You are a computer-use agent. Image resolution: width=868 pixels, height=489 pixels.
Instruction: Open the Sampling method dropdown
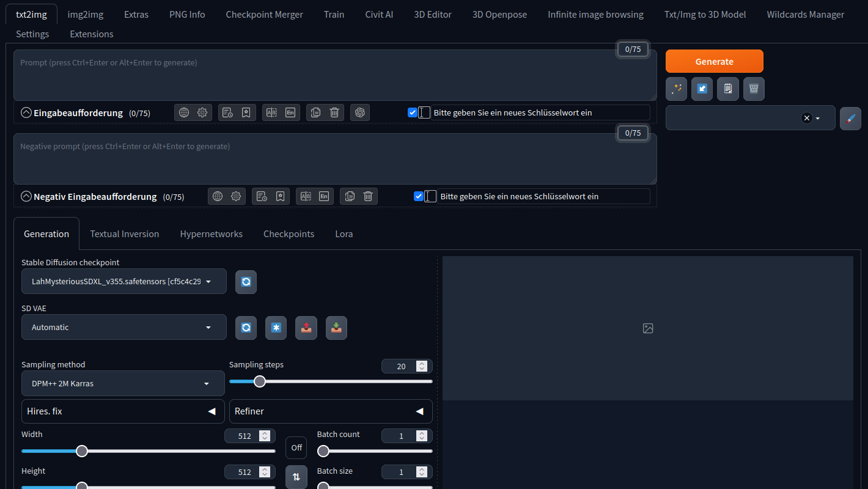coord(122,383)
